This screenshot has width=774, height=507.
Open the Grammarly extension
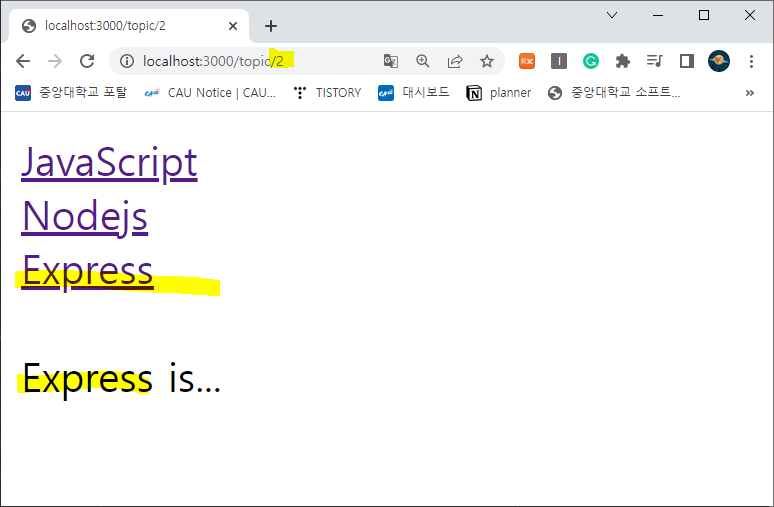[x=591, y=61]
